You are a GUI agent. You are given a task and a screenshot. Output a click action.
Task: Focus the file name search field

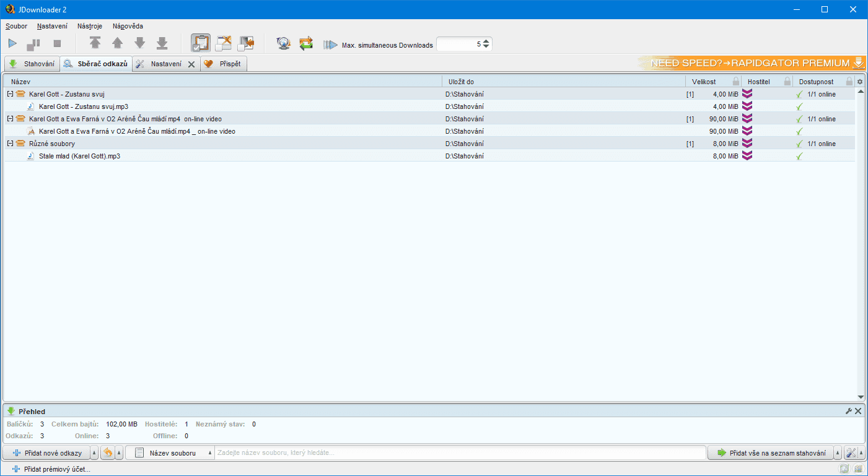(x=460, y=453)
